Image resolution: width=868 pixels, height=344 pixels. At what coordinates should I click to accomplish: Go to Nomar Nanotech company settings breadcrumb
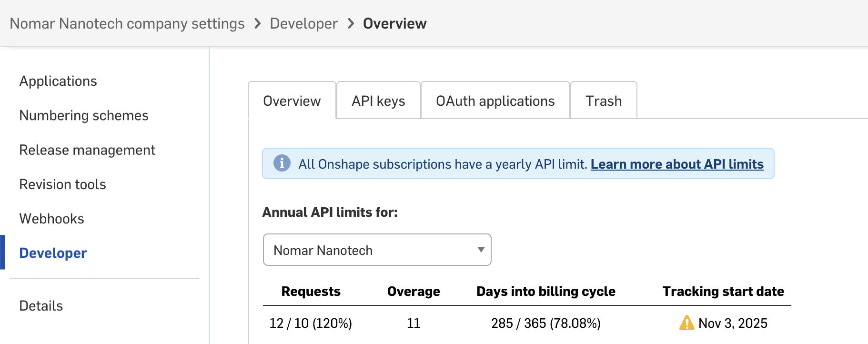pos(127,23)
